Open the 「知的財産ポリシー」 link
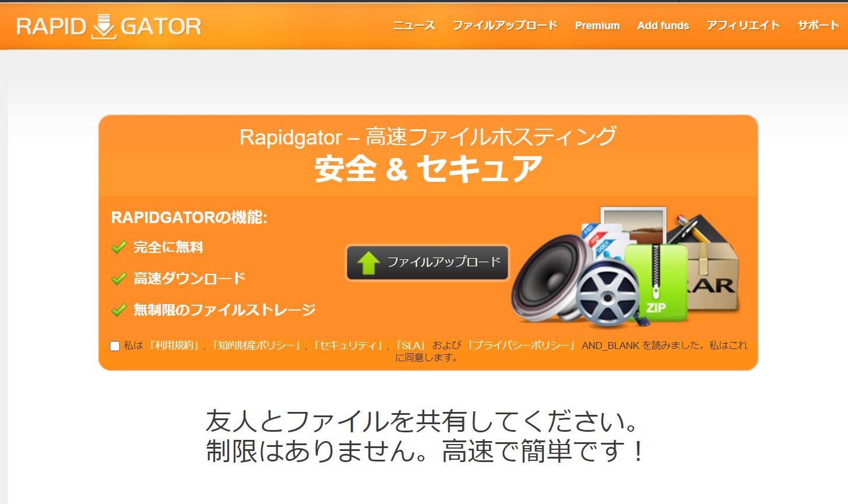848x504 pixels. pyautogui.click(x=257, y=346)
